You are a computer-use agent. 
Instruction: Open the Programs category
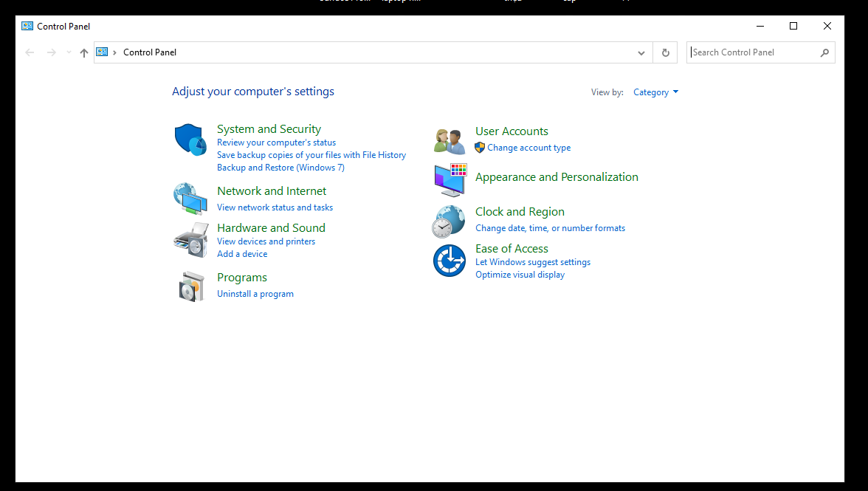click(242, 278)
